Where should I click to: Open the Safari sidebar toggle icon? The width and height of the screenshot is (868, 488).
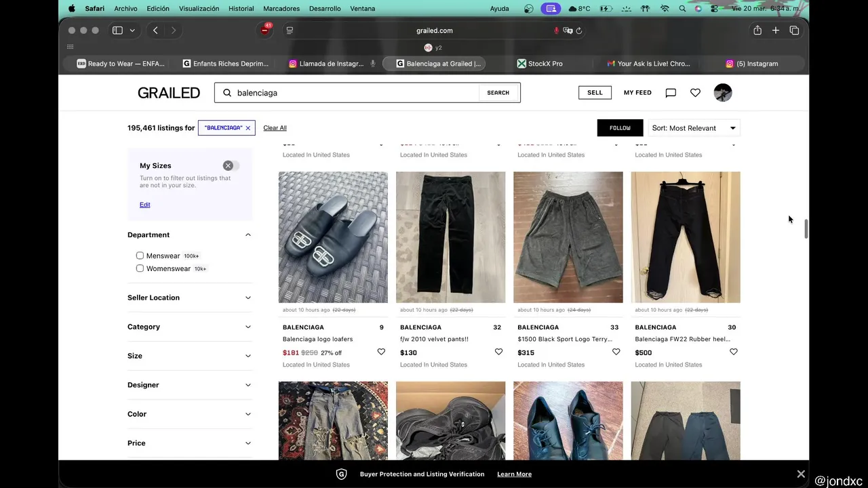pos(117,30)
